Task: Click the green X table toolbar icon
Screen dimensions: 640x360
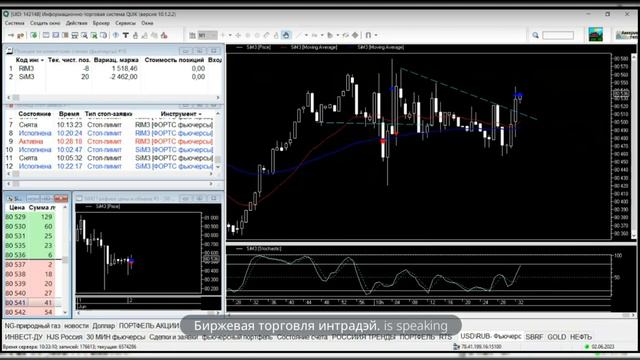Action: click(x=94, y=36)
